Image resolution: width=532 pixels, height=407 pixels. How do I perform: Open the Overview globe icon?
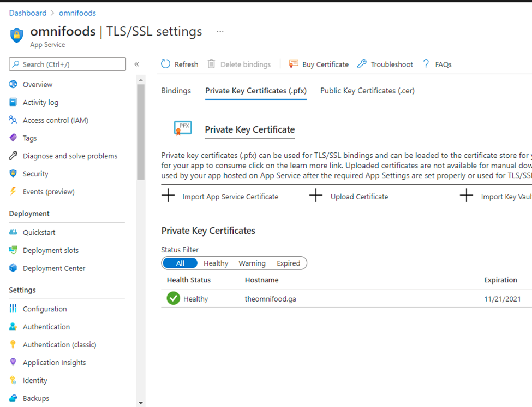[13, 84]
